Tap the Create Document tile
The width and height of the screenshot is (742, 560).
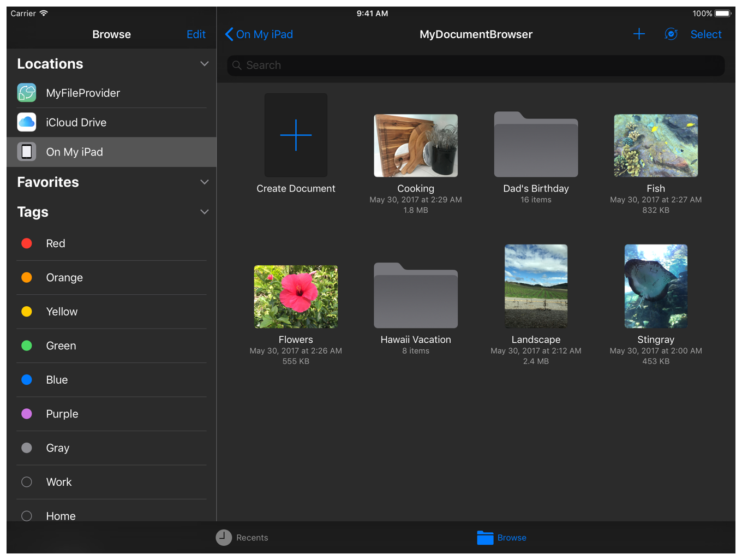click(x=296, y=135)
